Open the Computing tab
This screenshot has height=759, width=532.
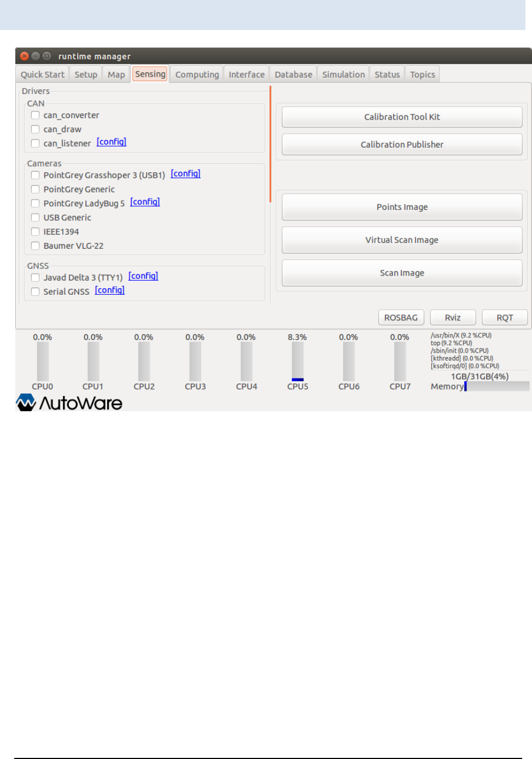(197, 74)
